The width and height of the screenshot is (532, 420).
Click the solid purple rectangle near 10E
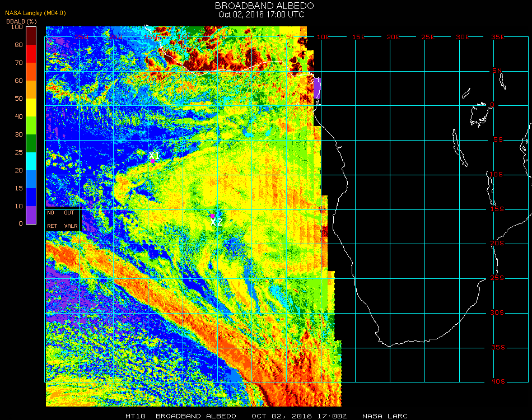point(316,88)
